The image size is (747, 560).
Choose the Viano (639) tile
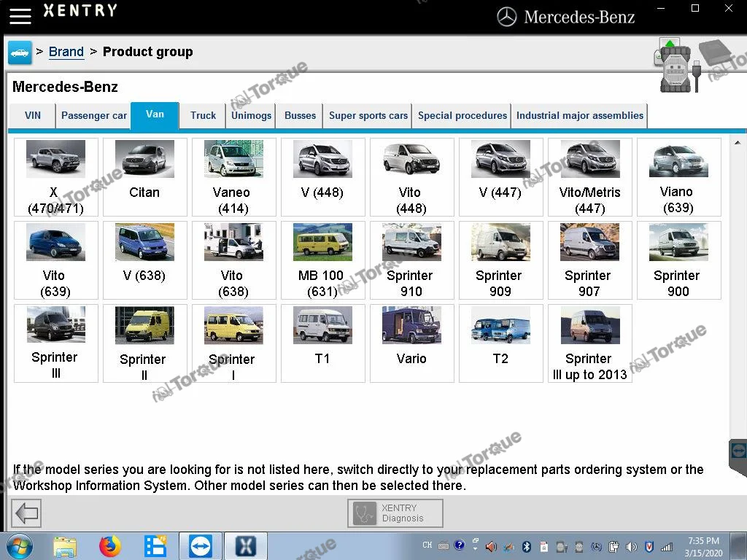coord(678,177)
